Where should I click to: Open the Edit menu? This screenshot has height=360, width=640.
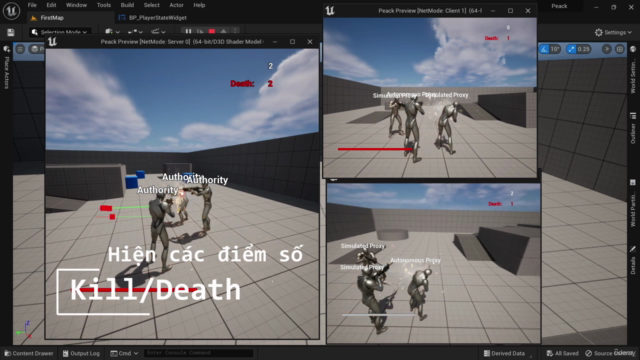pyautogui.click(x=51, y=5)
